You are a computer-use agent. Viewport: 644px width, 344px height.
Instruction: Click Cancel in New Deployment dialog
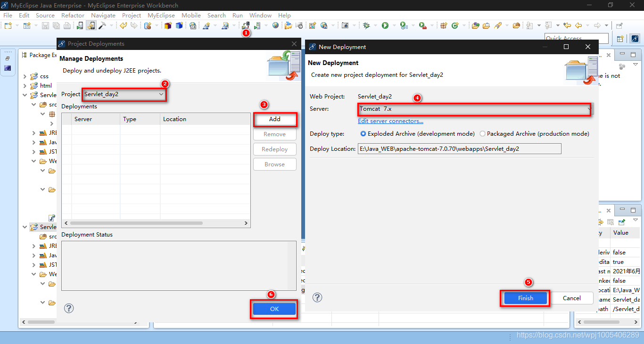[572, 298]
